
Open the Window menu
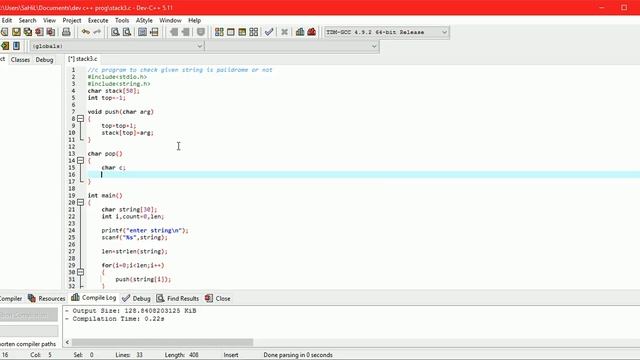(170, 20)
